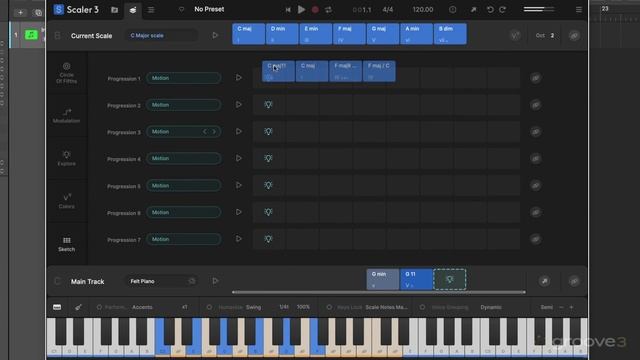The image size is (640, 360).
Task: Click the suggestion lightbulb in Progression 7
Action: [268, 239]
